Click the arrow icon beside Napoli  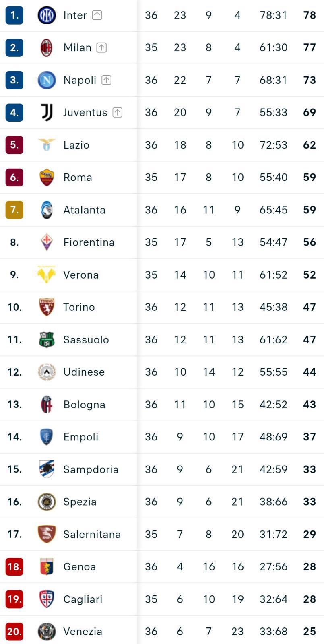pyautogui.click(x=106, y=80)
